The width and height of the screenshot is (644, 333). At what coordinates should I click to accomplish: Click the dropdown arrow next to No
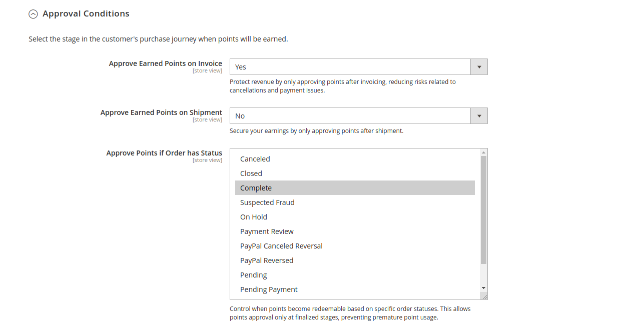[479, 115]
